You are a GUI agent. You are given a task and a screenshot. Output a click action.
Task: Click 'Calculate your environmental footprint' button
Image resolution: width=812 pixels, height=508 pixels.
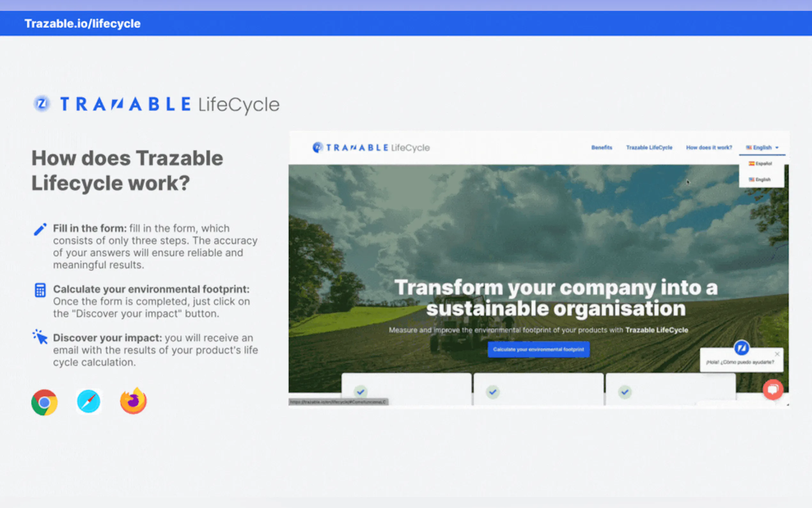pos(538,349)
